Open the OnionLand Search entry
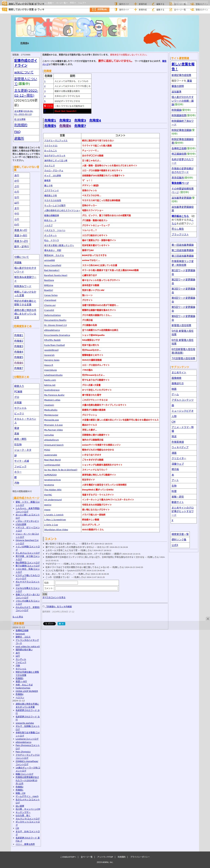Image resolution: width=210 pixels, height=868 pixels. click(54, 445)
